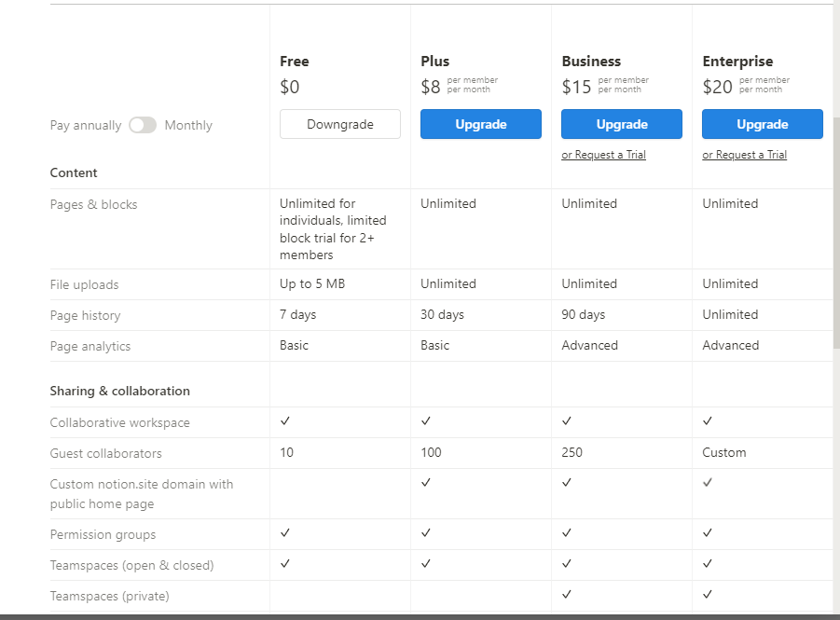The width and height of the screenshot is (840, 620).
Task: Open Request a Trial link under Enterprise
Action: pyautogui.click(x=745, y=155)
